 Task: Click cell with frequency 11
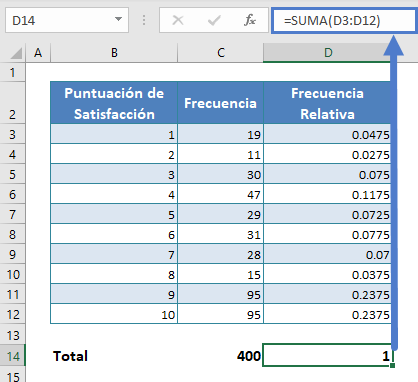click(221, 154)
